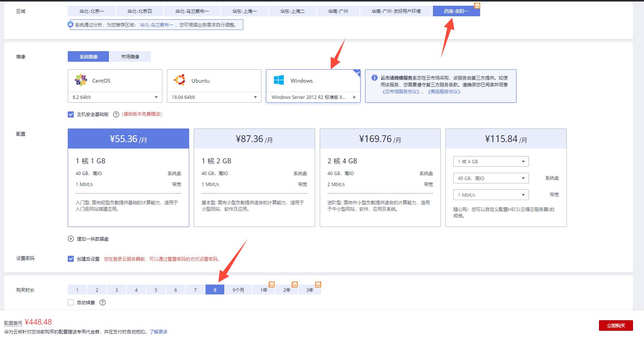Open the 1 Mbit/s bandwidth dropdown
Screen dimensions: 644x338
[x=491, y=195]
